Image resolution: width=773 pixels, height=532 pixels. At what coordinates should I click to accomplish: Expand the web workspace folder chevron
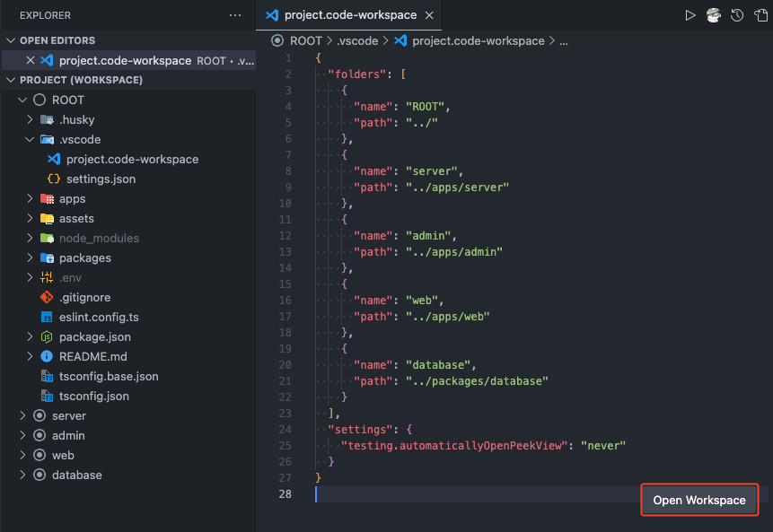pos(22,455)
